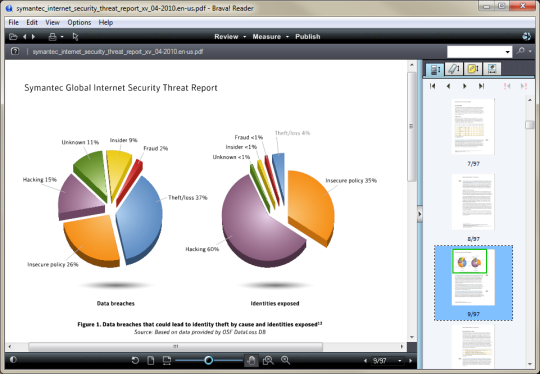Select the pointer selection tool
540x374 pixels.
[75, 37]
